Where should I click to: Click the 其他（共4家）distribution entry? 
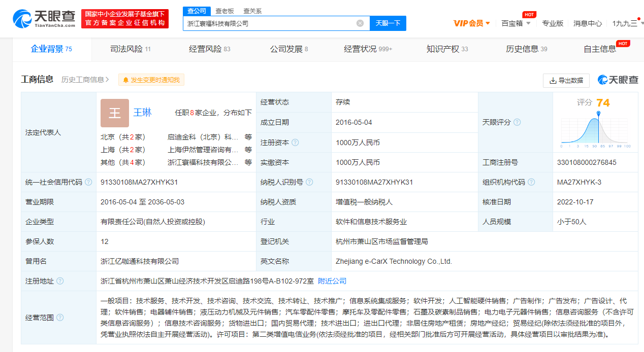(x=123, y=162)
